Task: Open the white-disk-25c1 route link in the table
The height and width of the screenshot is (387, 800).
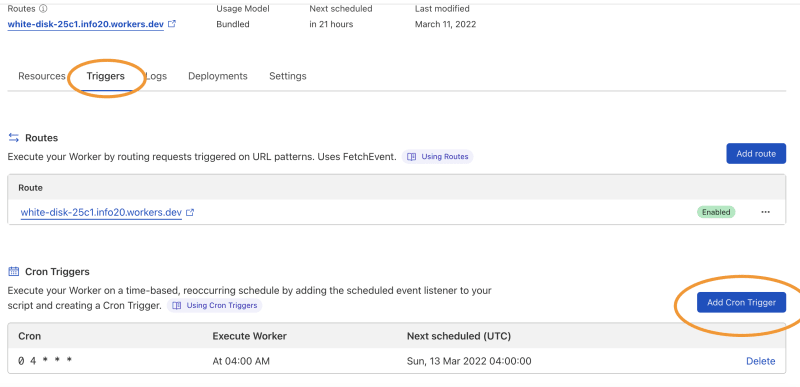Action: pos(101,213)
